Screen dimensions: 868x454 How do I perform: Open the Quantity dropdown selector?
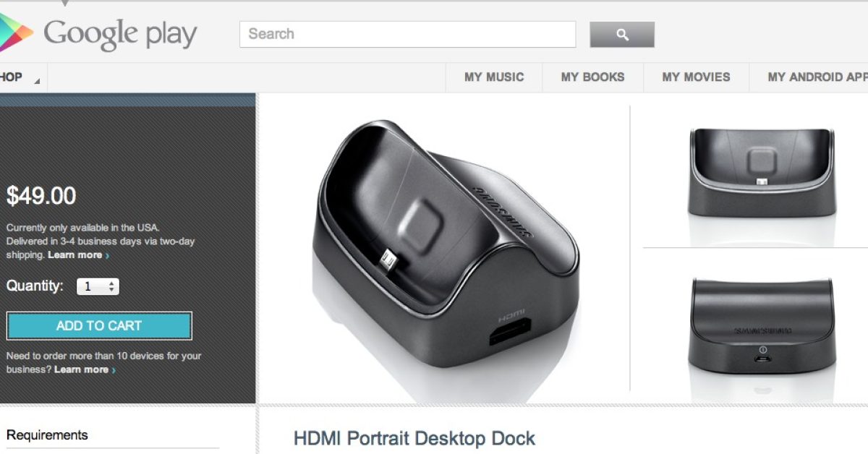[98, 287]
